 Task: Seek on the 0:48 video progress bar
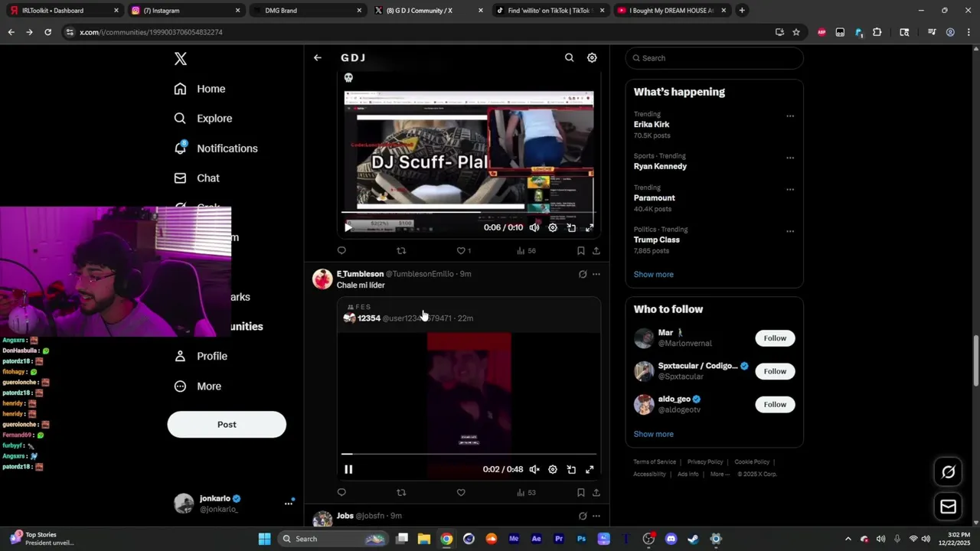pyautogui.click(x=469, y=454)
